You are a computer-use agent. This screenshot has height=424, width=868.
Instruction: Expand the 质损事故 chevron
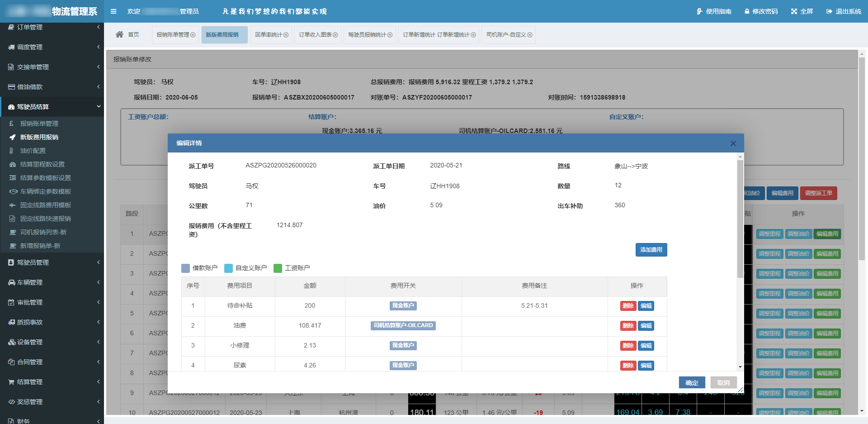tap(98, 322)
